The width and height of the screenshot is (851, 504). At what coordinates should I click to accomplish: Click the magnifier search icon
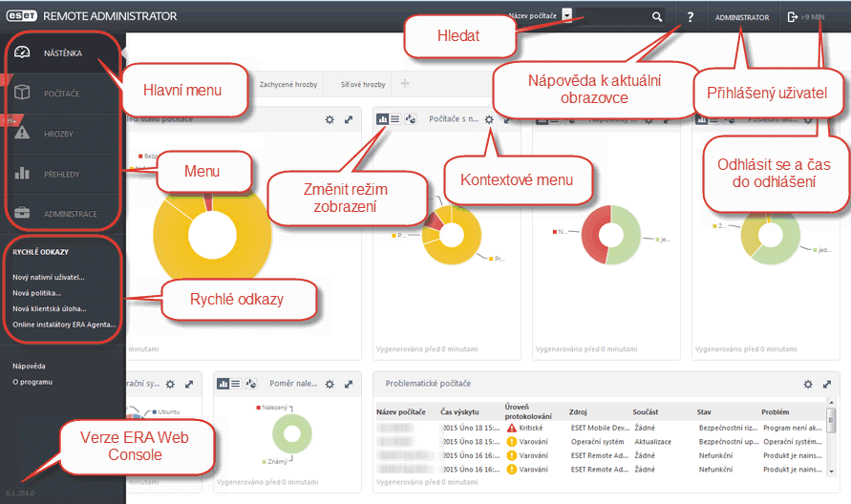657,17
